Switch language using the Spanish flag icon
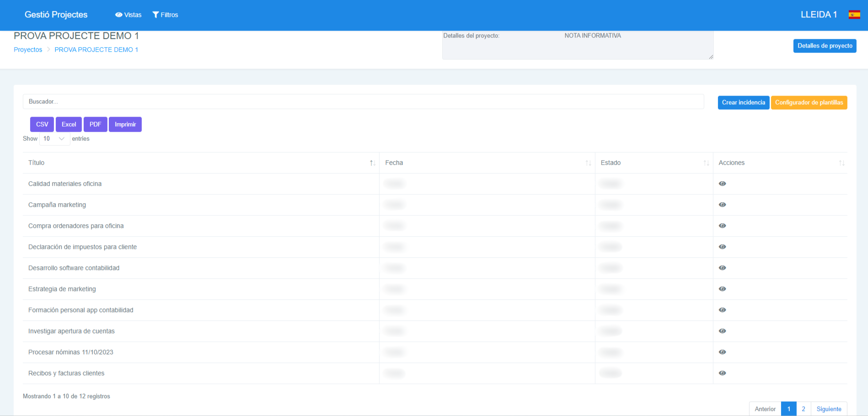This screenshot has height=416, width=868. point(854,15)
